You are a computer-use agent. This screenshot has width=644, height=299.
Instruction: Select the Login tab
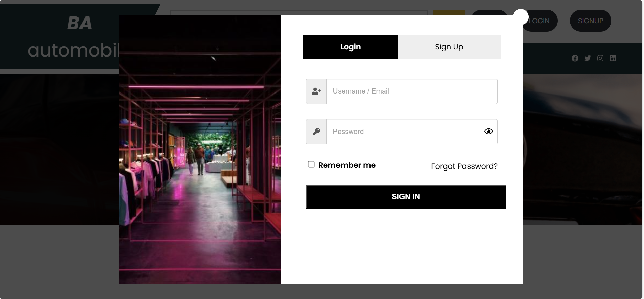tap(350, 47)
